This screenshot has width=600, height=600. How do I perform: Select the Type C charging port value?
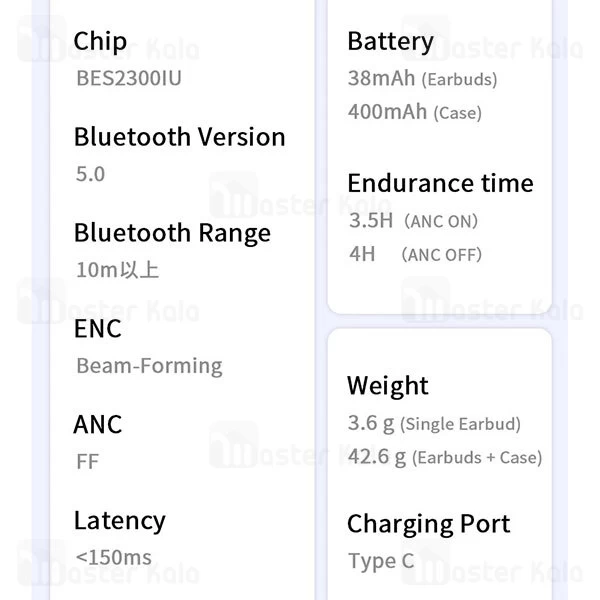point(380,561)
